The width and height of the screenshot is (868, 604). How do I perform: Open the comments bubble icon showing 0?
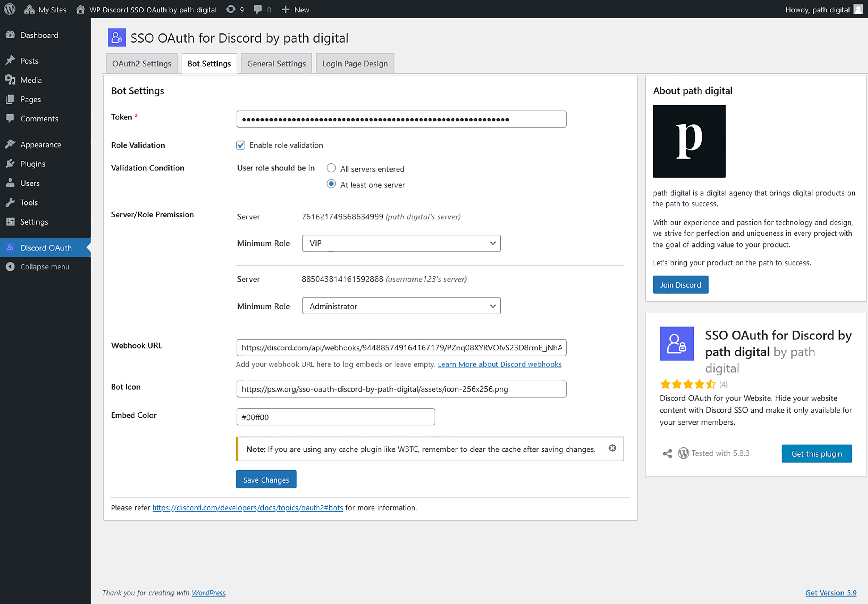point(258,9)
